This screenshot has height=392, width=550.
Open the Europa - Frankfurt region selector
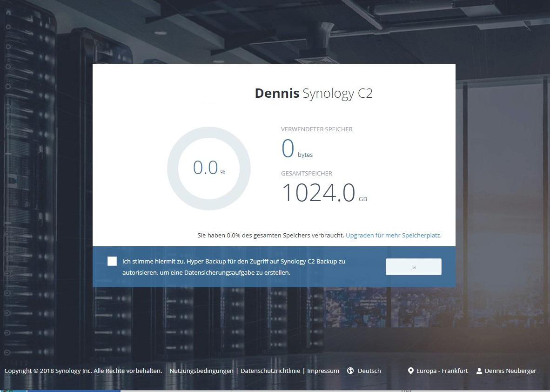[442, 371]
